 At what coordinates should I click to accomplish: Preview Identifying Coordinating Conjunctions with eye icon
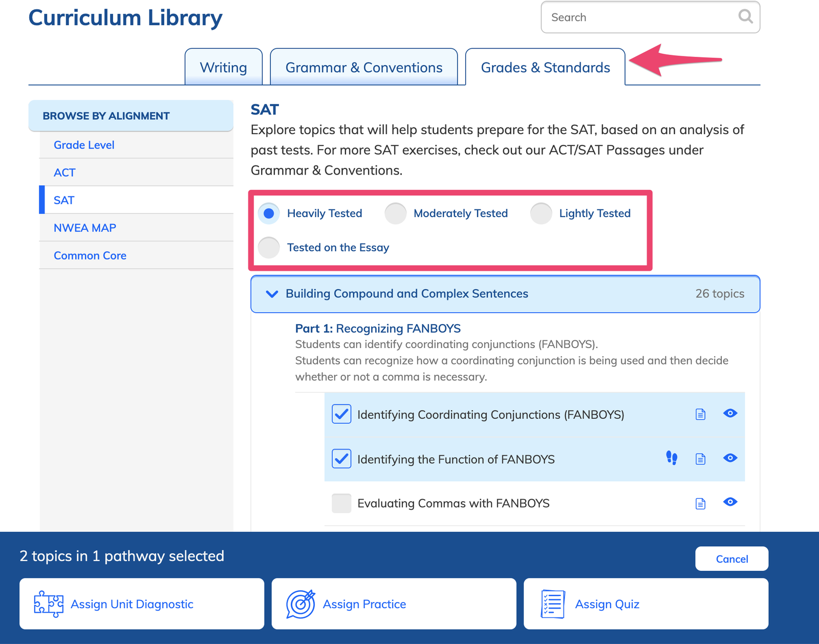click(730, 413)
